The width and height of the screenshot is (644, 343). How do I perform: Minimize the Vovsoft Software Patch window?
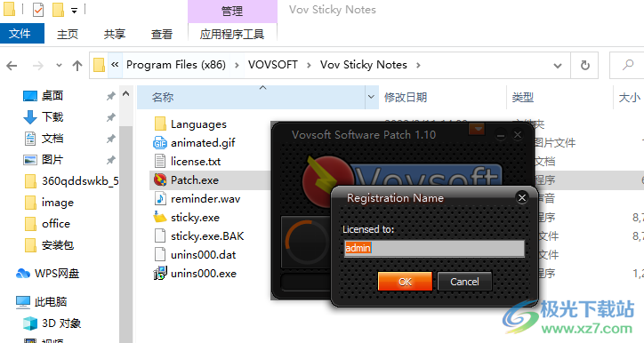click(x=501, y=135)
